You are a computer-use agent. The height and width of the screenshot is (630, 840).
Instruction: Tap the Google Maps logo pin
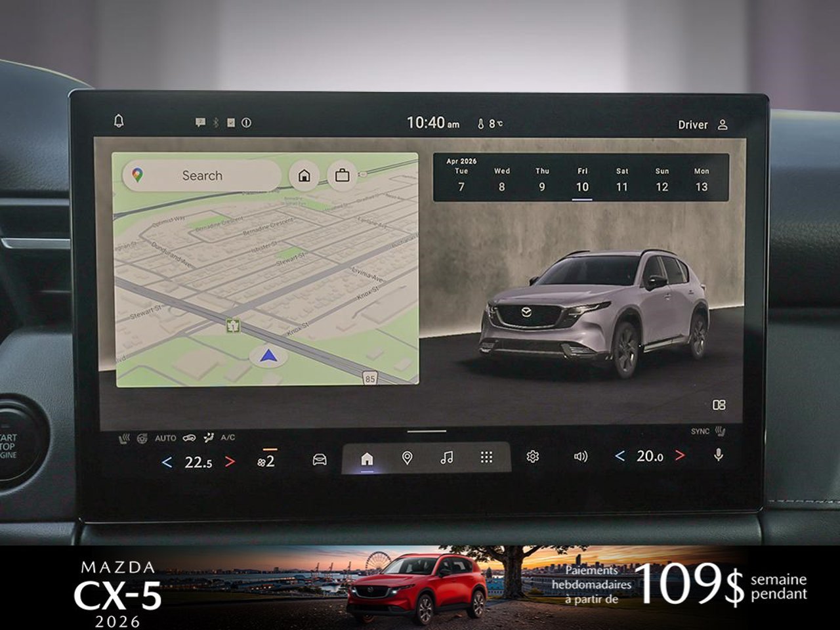click(137, 175)
